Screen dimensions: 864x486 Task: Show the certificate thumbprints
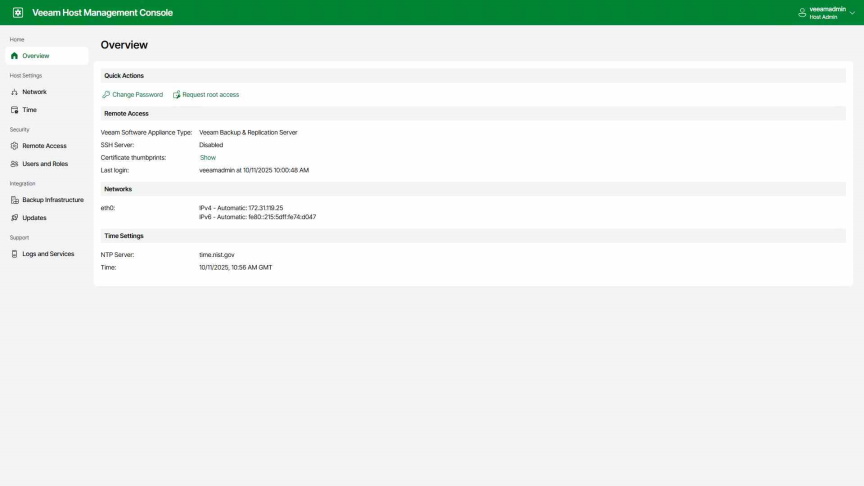tap(208, 158)
